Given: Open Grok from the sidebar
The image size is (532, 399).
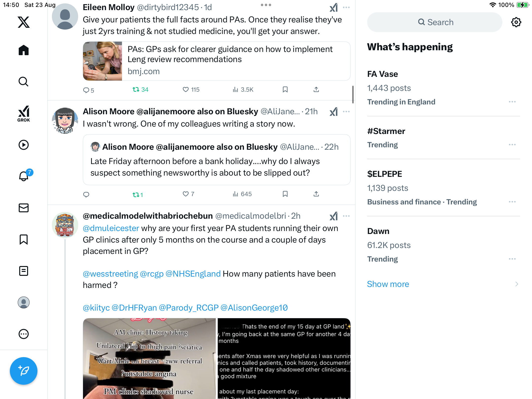Looking at the screenshot, I should (24, 114).
